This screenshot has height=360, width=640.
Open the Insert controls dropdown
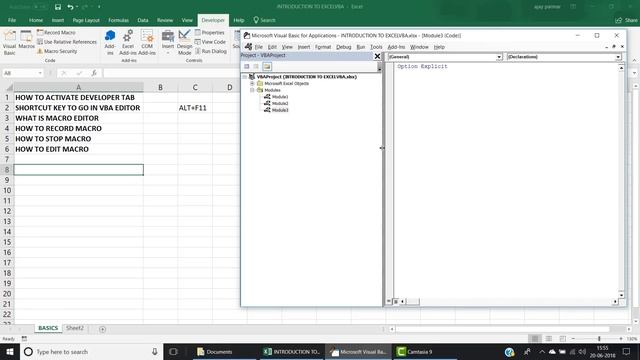coord(168,42)
